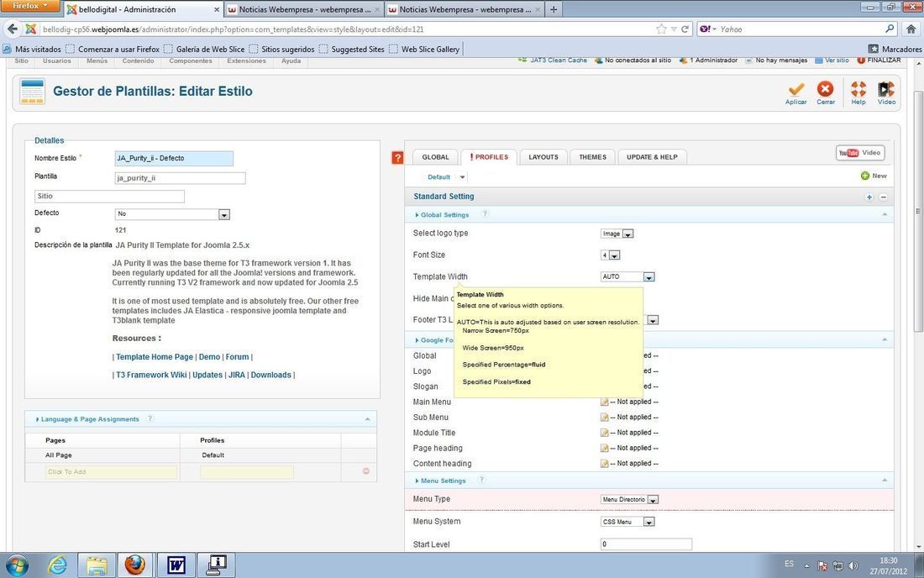Open the Menu Type dropdown
Screen dimensions: 924x578
pyautogui.click(x=629, y=500)
